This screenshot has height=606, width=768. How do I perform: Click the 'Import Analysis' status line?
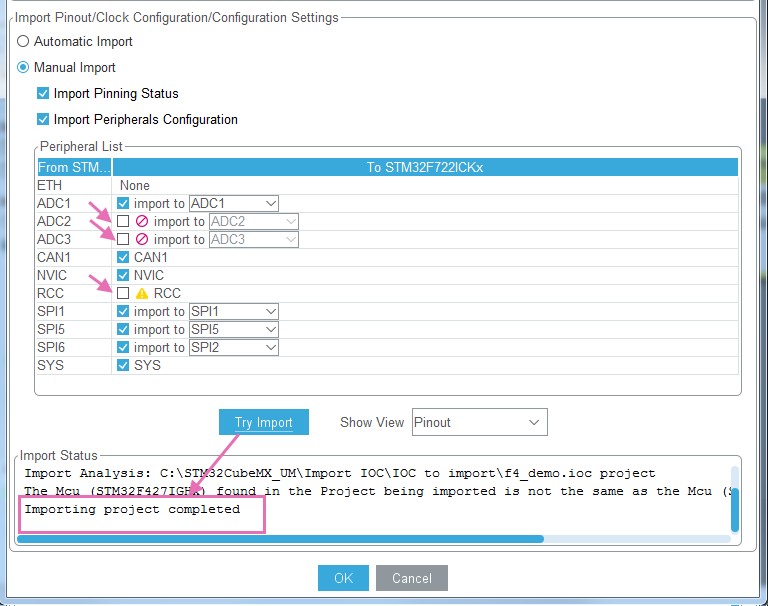[339, 473]
